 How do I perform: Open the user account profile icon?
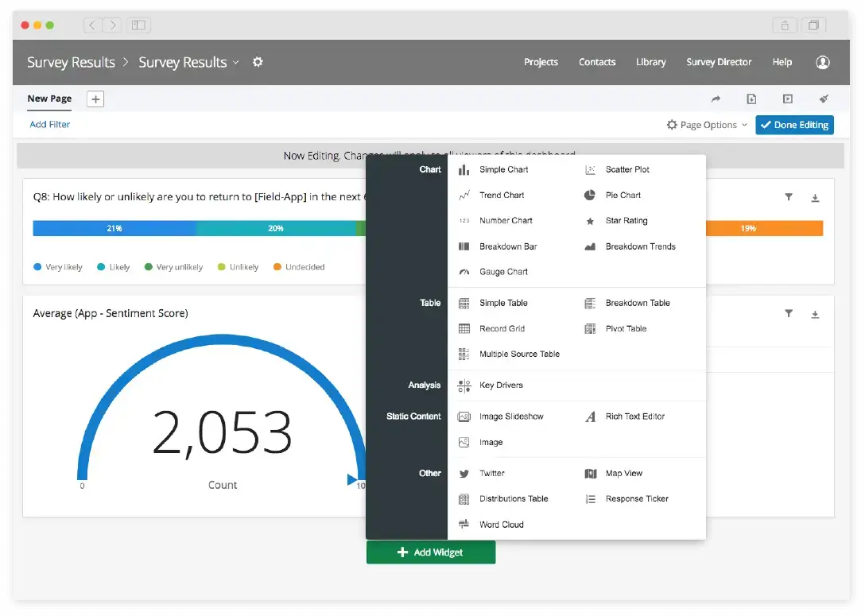[x=823, y=62]
